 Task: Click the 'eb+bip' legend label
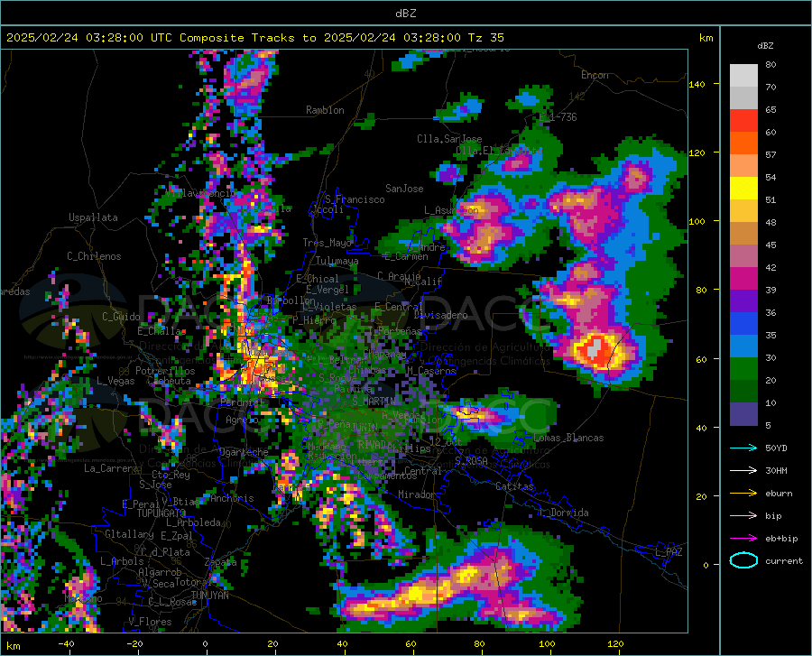pyautogui.click(x=781, y=539)
